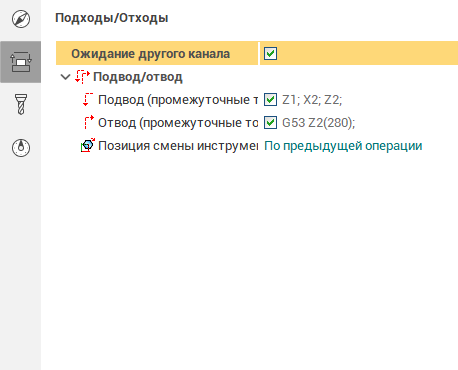Open the По предыдущей операции value link
The image size is (458, 370).
point(343,146)
